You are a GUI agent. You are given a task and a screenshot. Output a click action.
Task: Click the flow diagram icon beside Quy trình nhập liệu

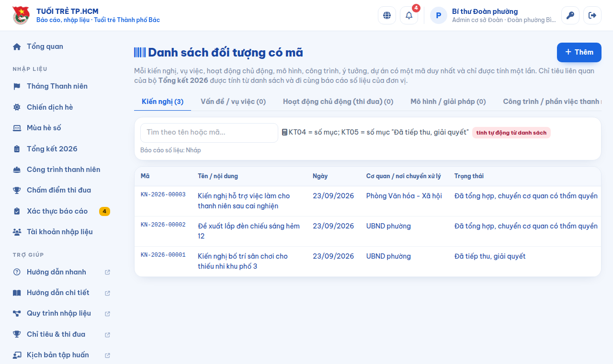click(x=17, y=313)
